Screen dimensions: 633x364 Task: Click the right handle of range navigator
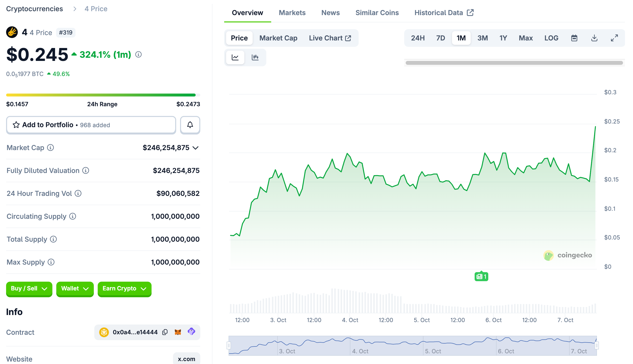(x=596, y=345)
